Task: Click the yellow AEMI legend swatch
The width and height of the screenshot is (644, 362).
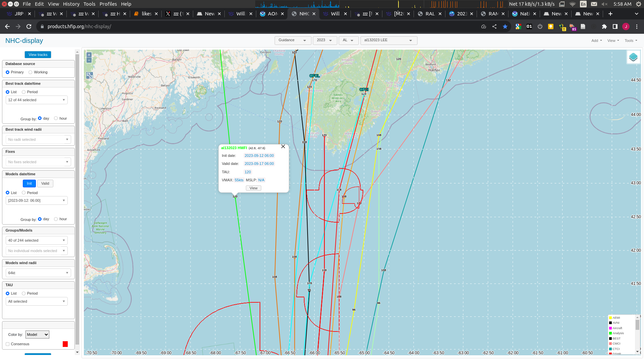Action: [x=610, y=318]
